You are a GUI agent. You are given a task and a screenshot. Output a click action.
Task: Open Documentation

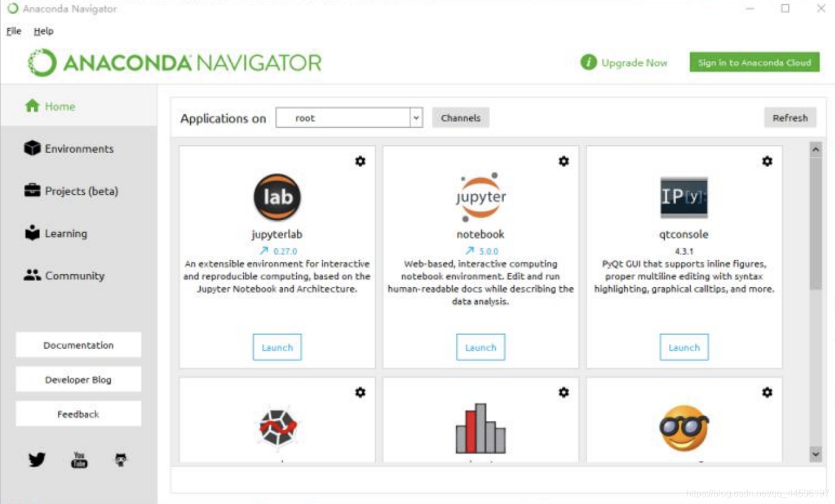(78, 345)
